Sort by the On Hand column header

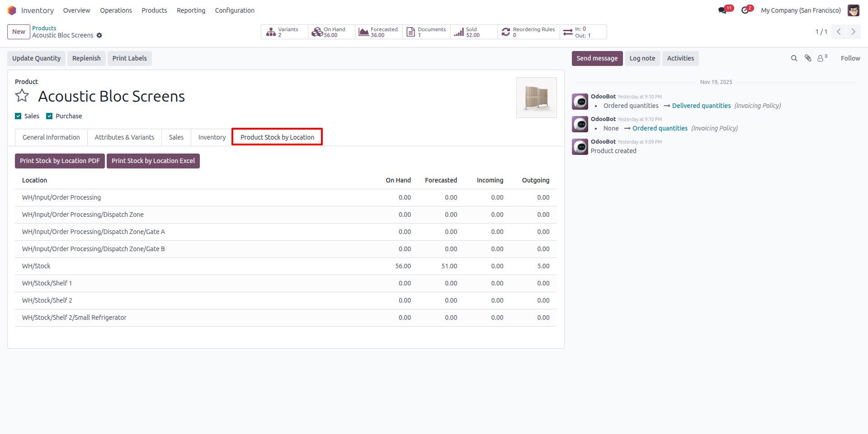click(x=398, y=180)
